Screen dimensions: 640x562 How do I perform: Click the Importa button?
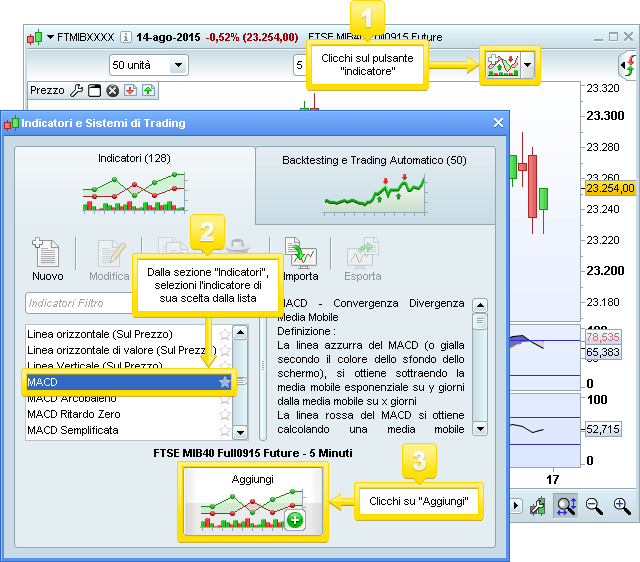[x=301, y=259]
